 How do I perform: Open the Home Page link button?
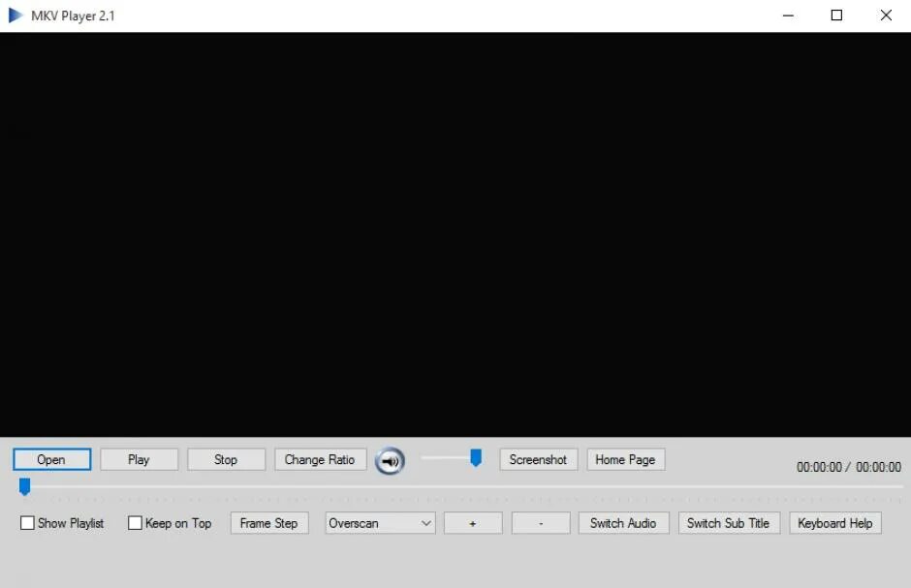point(626,460)
